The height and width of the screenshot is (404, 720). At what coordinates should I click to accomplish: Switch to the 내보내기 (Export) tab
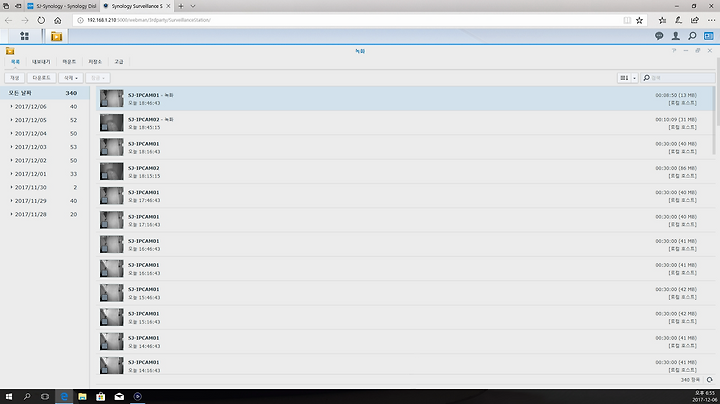point(41,62)
